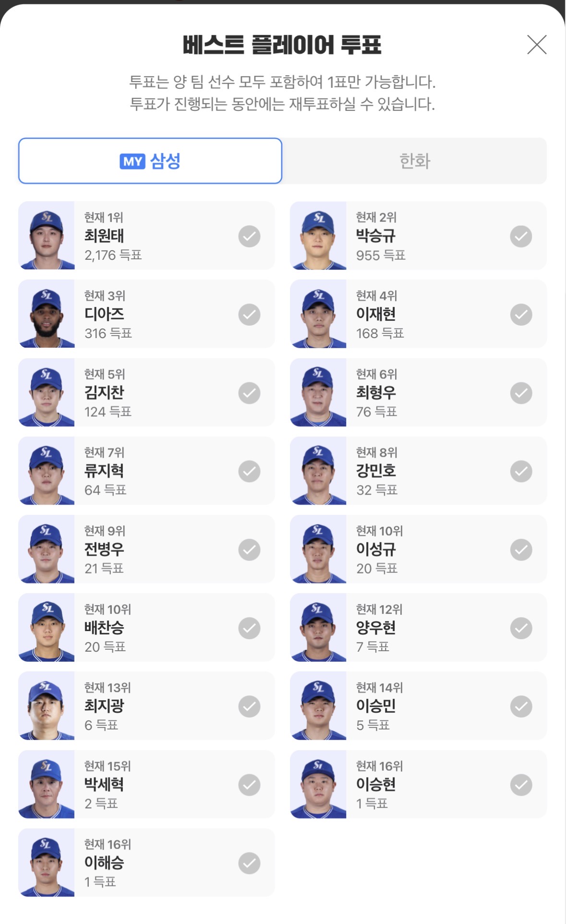This screenshot has height=924, width=566.
Task: Check the vote mark for 박승규
Action: (x=521, y=236)
